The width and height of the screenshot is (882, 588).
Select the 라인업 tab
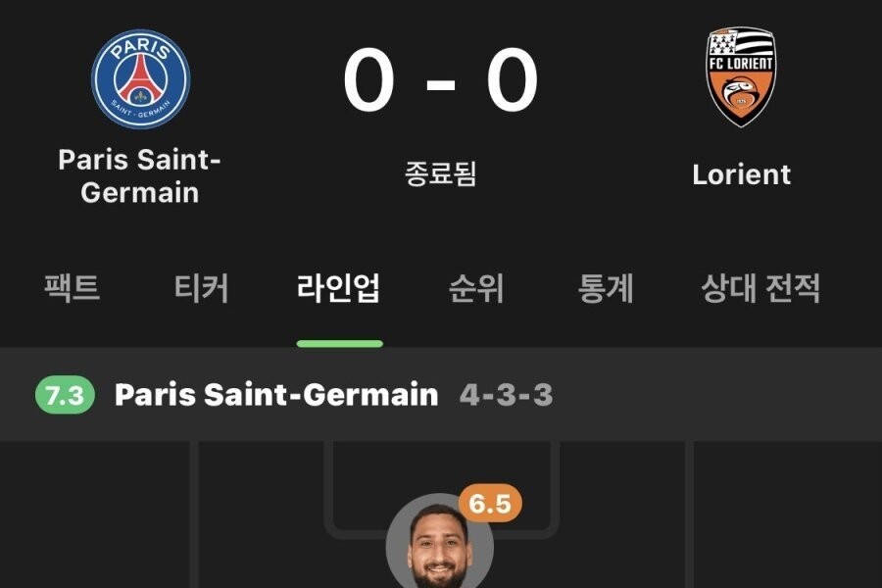click(339, 288)
